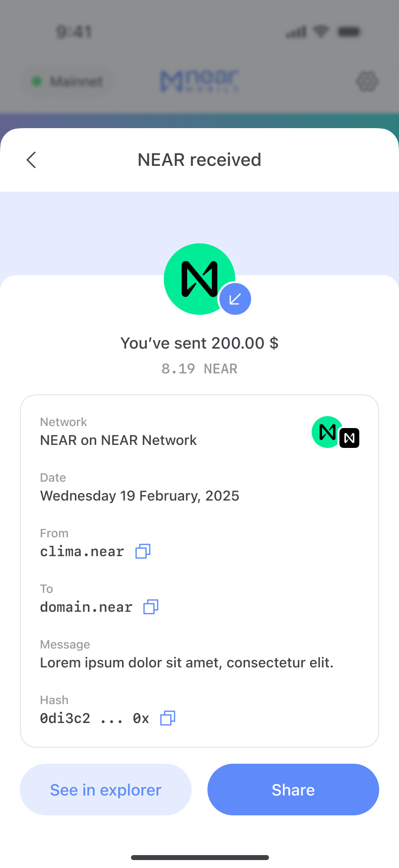Tap the 8.19 NEAR amount
Viewport: 399px width, 868px height.
click(199, 369)
